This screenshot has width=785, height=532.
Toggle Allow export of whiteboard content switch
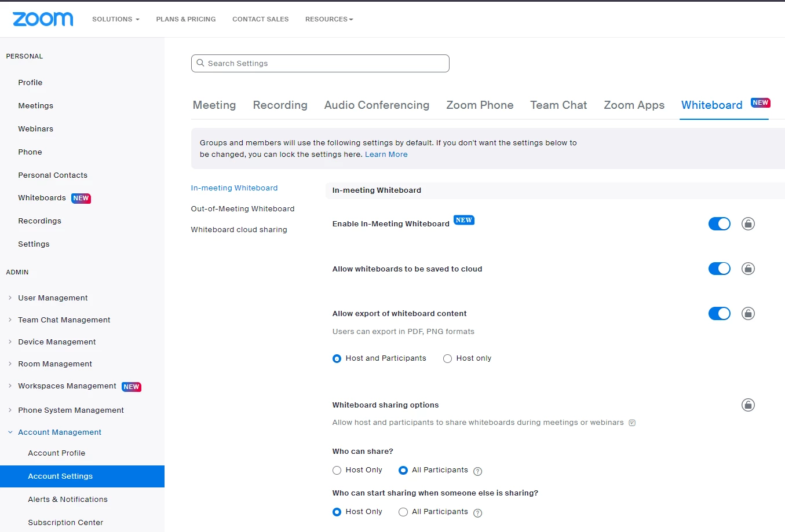(720, 314)
